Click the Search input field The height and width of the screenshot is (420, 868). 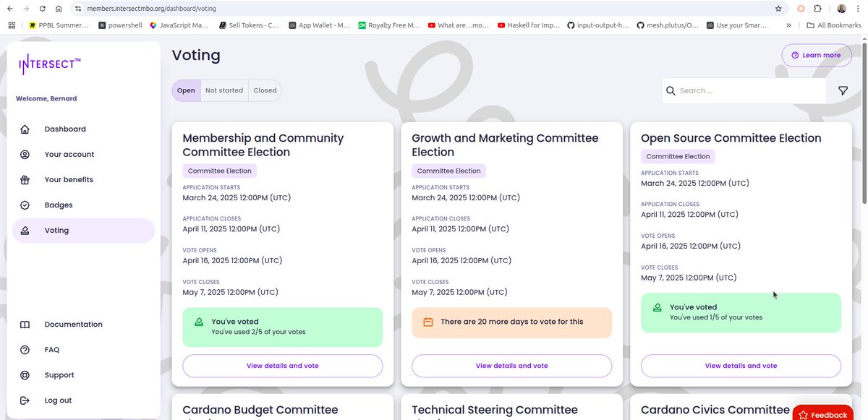click(x=744, y=91)
